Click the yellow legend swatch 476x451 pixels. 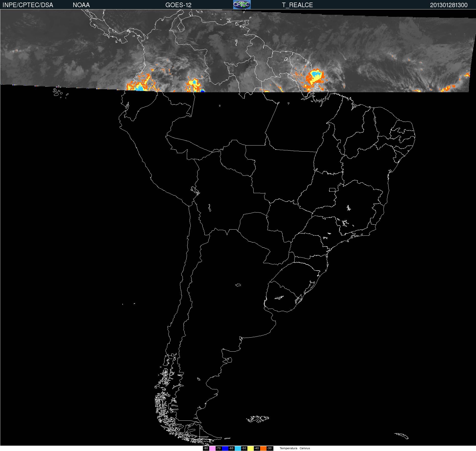[x=250, y=448]
